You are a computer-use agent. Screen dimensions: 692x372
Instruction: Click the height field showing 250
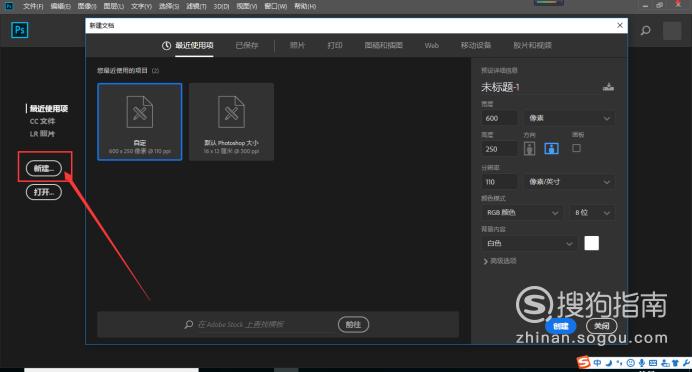click(499, 149)
